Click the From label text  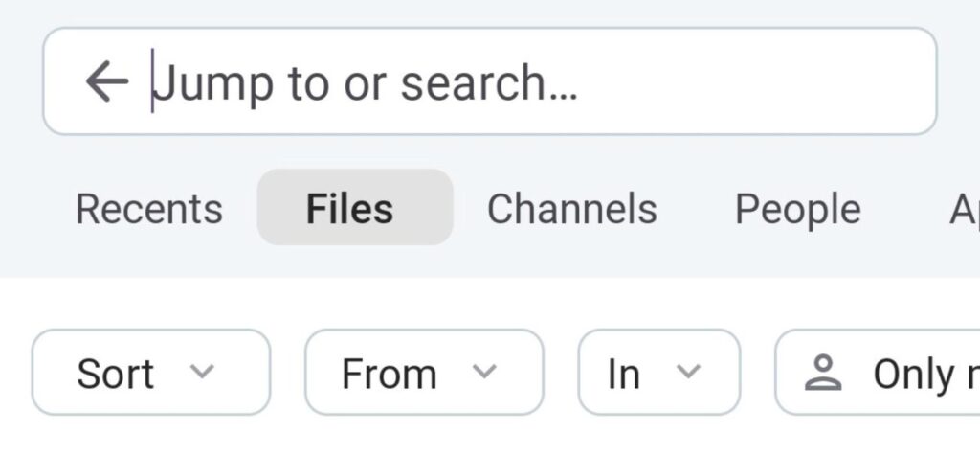click(x=389, y=374)
